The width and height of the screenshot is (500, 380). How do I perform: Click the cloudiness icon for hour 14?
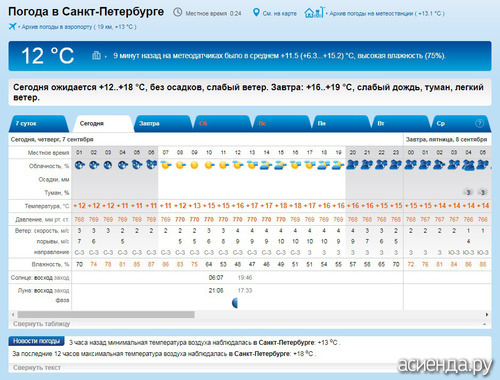266,165
